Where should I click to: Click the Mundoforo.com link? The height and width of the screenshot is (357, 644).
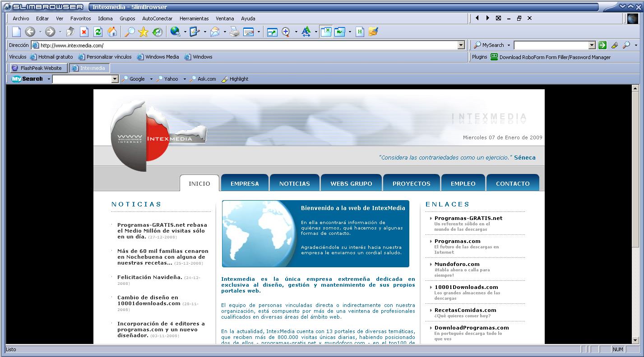(457, 264)
